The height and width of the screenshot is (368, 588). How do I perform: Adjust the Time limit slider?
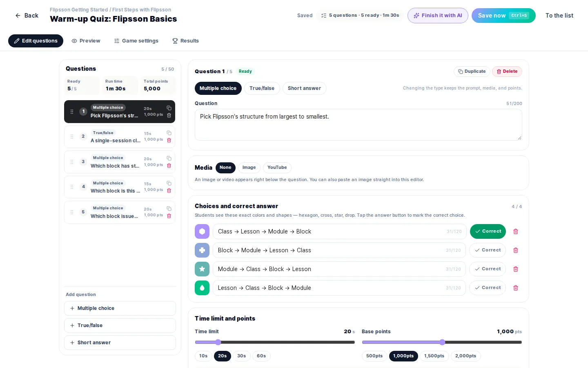click(x=275, y=342)
